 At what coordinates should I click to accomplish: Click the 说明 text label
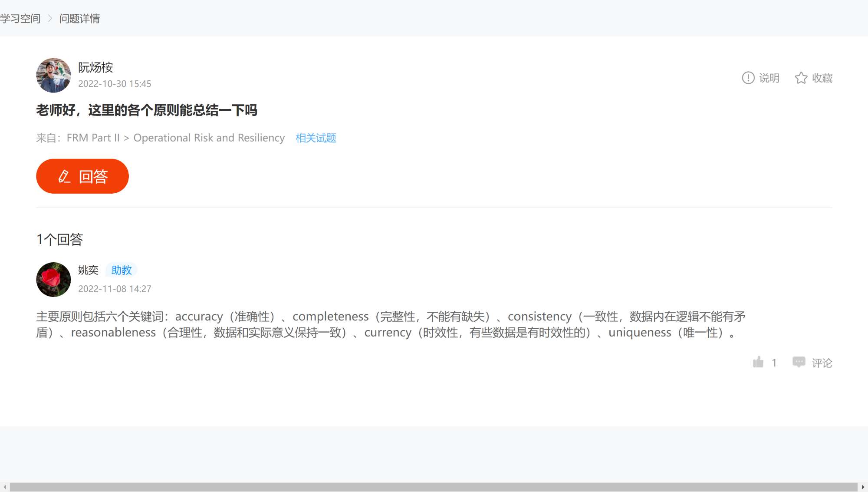pos(769,78)
